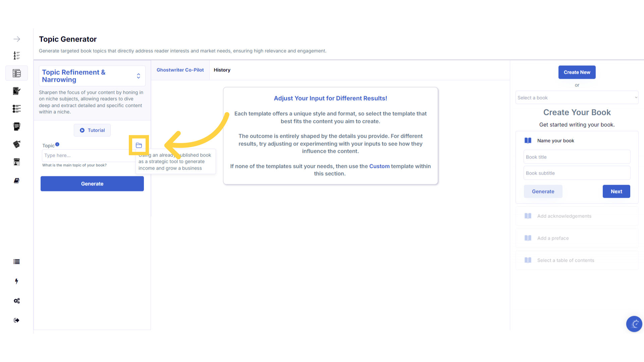
Task: Expand the Topic Refinement & Narrowing selector
Action: (138, 76)
